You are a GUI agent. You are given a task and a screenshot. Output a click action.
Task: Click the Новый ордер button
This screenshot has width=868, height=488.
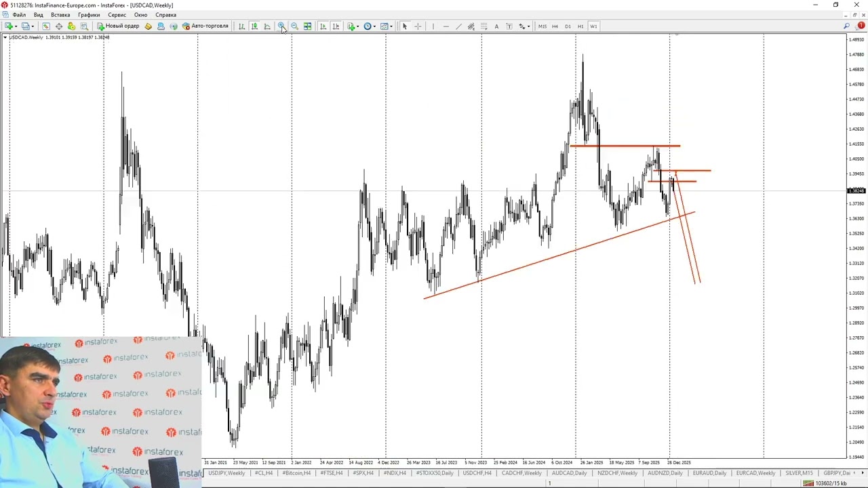118,26
